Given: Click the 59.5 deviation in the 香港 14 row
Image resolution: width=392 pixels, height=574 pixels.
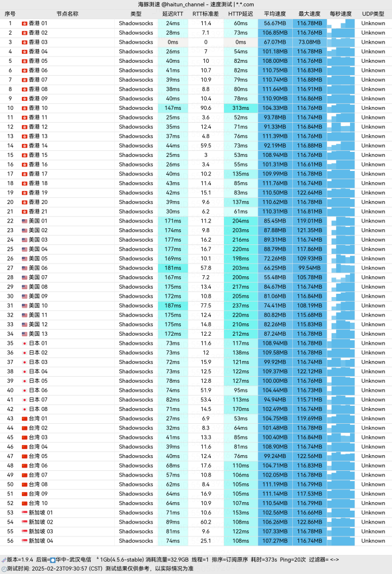Looking at the screenshot, I should (206, 146).
